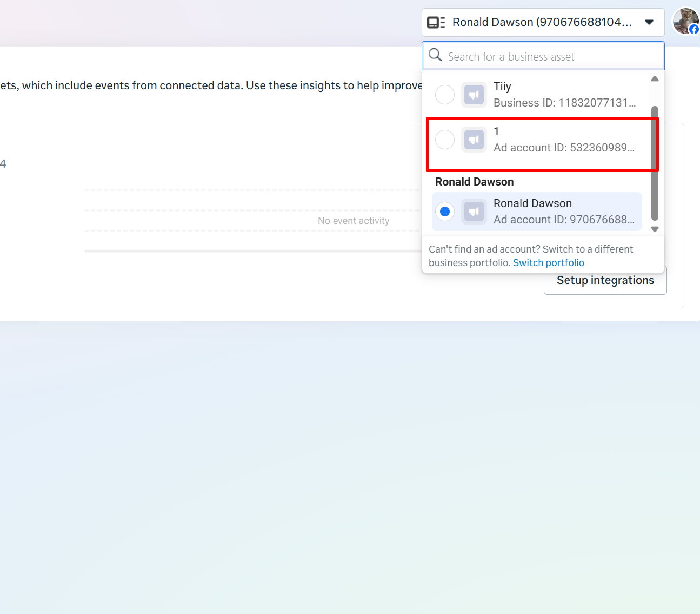Image resolution: width=700 pixels, height=614 pixels.
Task: Click megaphone icon for ad account 1
Action: point(474,140)
